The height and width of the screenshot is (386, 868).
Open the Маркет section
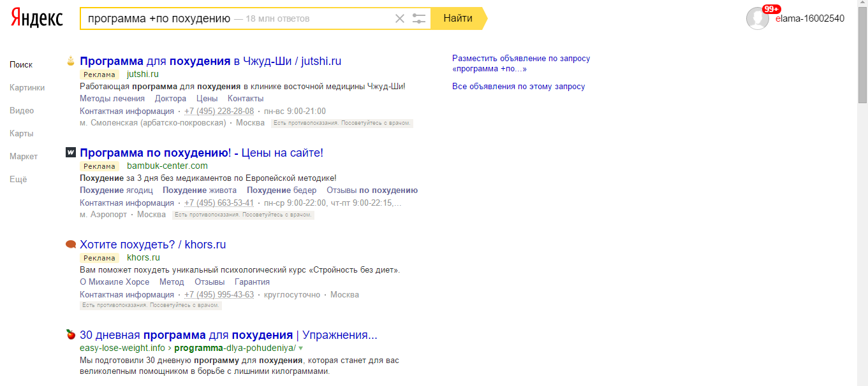click(x=23, y=156)
